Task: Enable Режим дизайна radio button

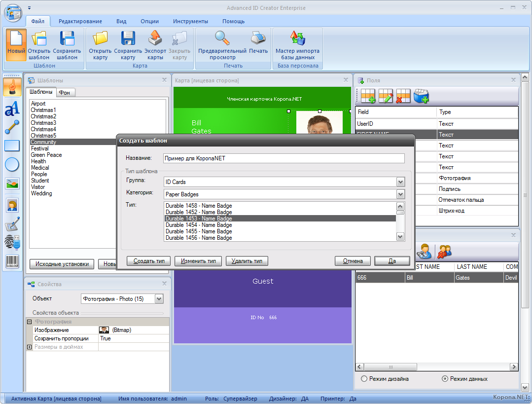Action: [364, 379]
